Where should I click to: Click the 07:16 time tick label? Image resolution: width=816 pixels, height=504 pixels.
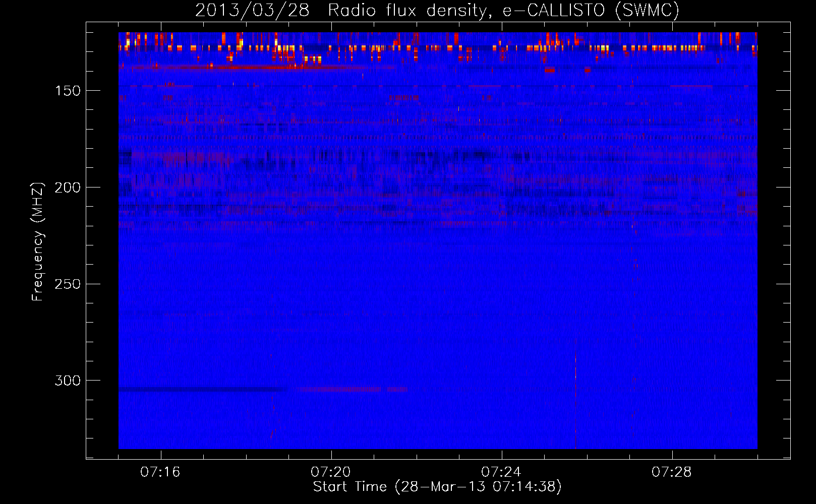tap(160, 472)
